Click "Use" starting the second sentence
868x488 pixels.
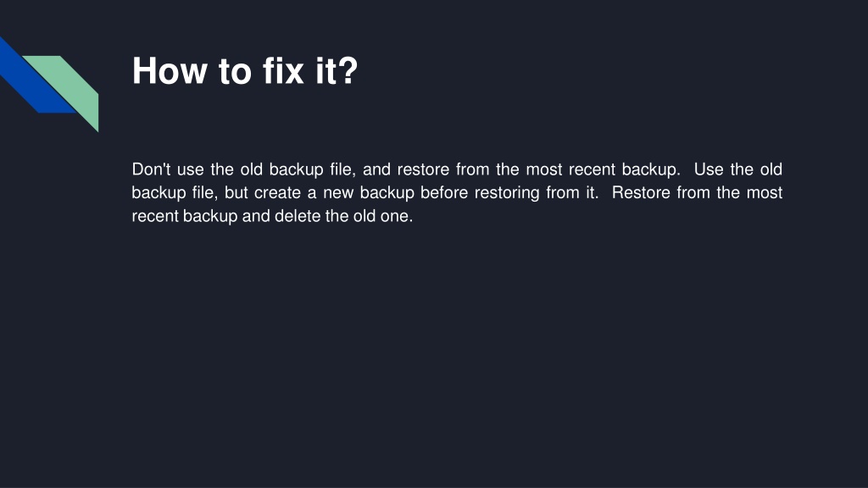[x=709, y=169]
